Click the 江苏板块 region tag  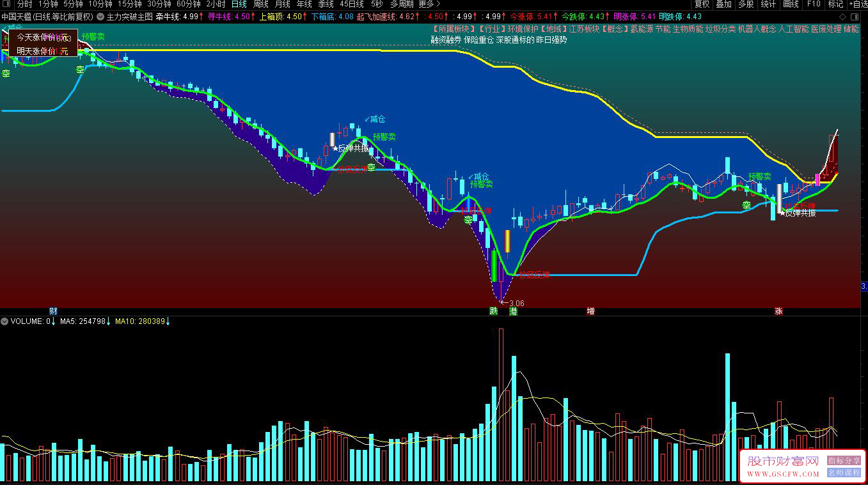click(585, 29)
